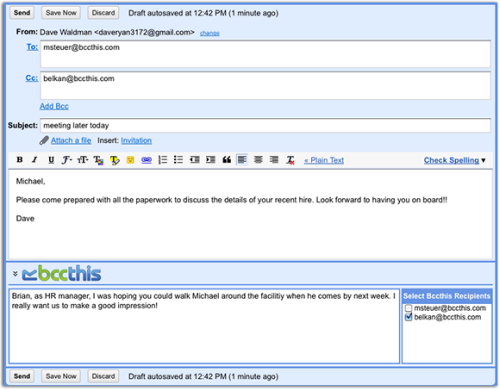
Task: Click the Subject field
Action: 265,126
